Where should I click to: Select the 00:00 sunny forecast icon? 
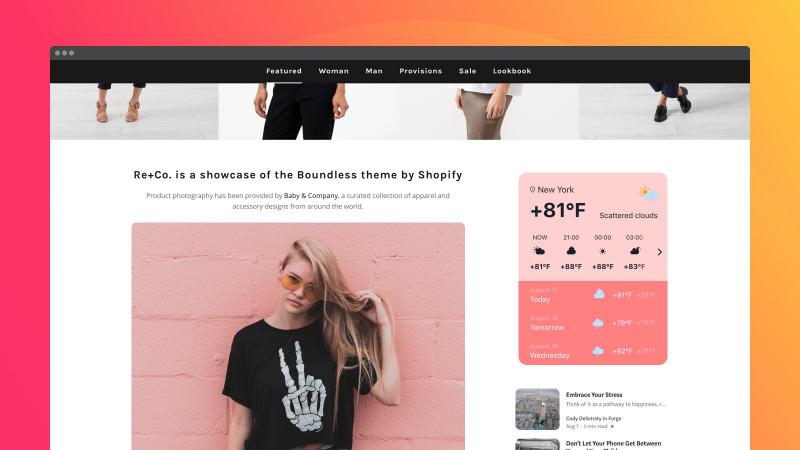(x=603, y=252)
